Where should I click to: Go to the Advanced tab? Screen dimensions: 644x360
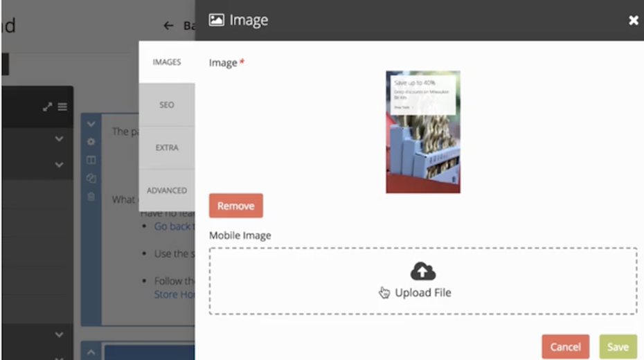[167, 190]
